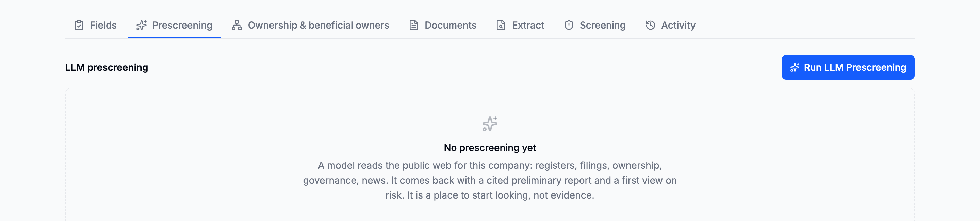This screenshot has height=221, width=980.
Task: View the Activity tab
Action: coord(671,25)
